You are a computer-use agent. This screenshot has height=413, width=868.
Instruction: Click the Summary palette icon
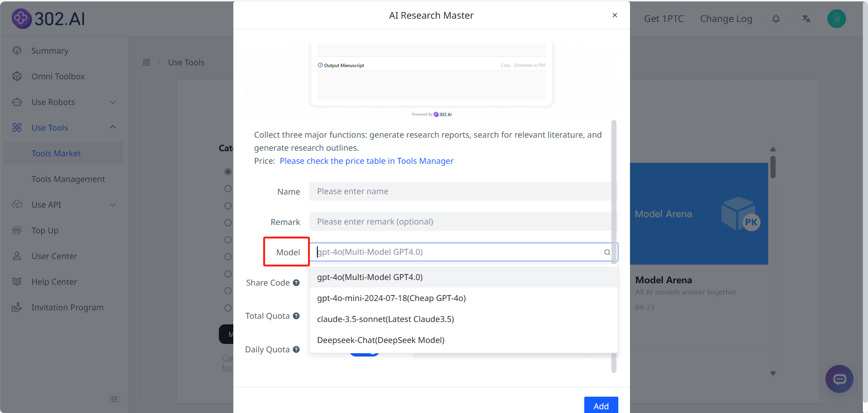pyautogui.click(x=17, y=51)
